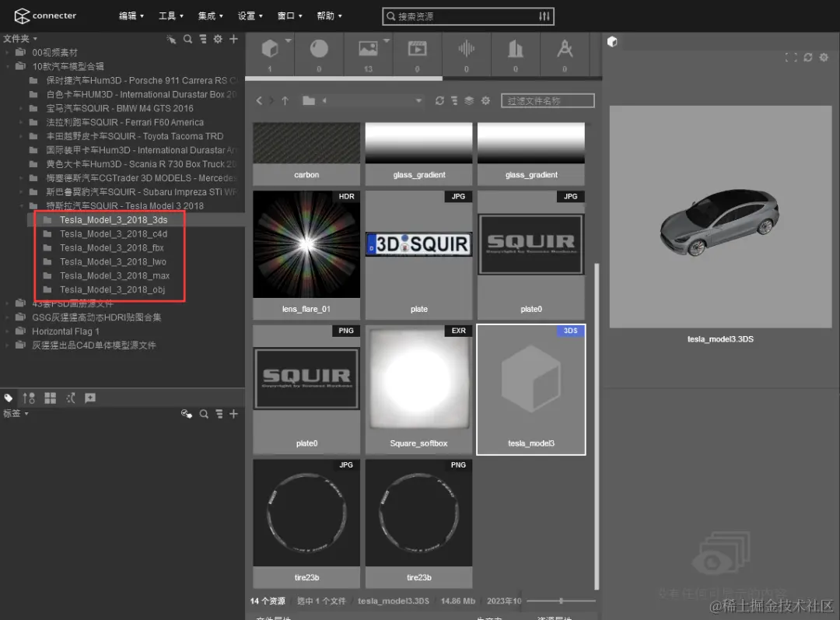Go up one folder level
Viewport: 840px width, 620px height.
[285, 101]
